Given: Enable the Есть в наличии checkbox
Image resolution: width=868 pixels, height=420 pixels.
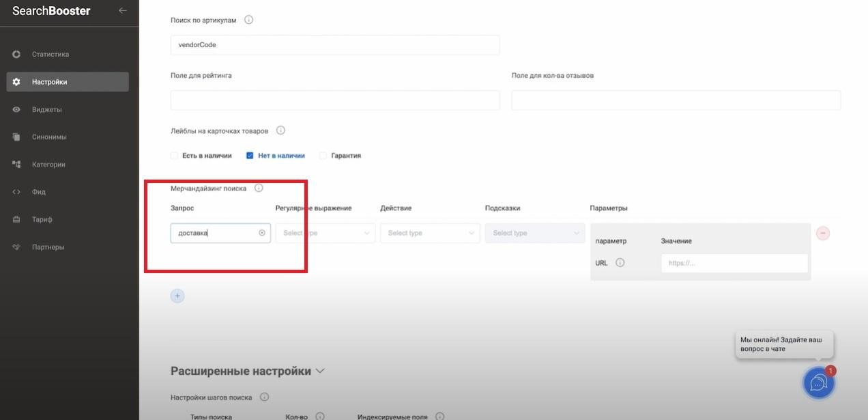Looking at the screenshot, I should click(x=175, y=156).
